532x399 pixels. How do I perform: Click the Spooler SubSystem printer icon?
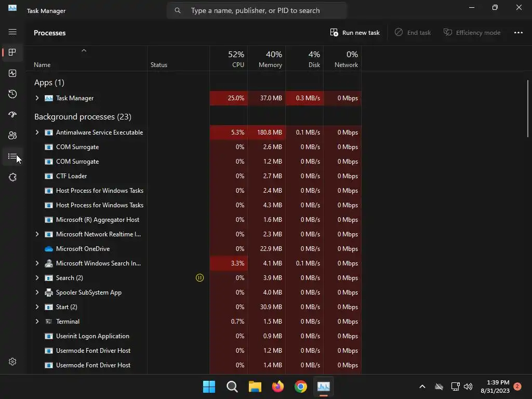point(49,292)
